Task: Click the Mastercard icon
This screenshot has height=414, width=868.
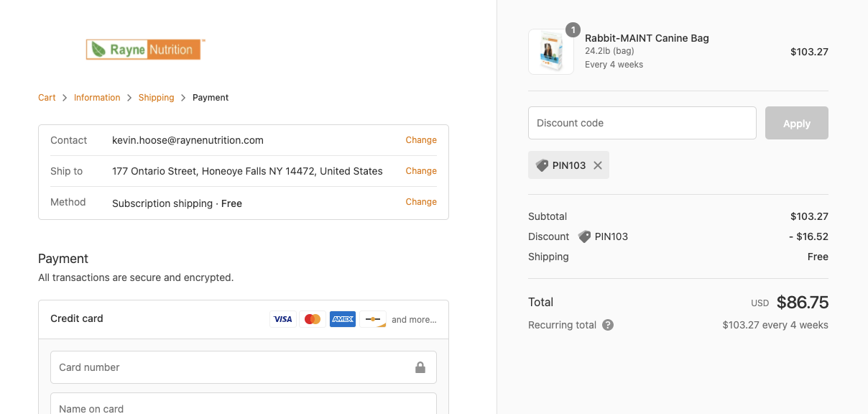Action: pyautogui.click(x=313, y=319)
